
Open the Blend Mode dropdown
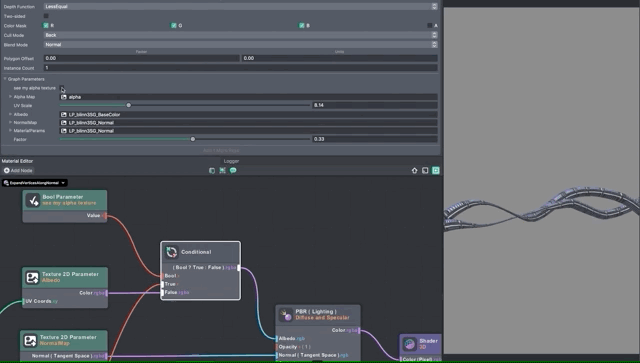click(240, 45)
